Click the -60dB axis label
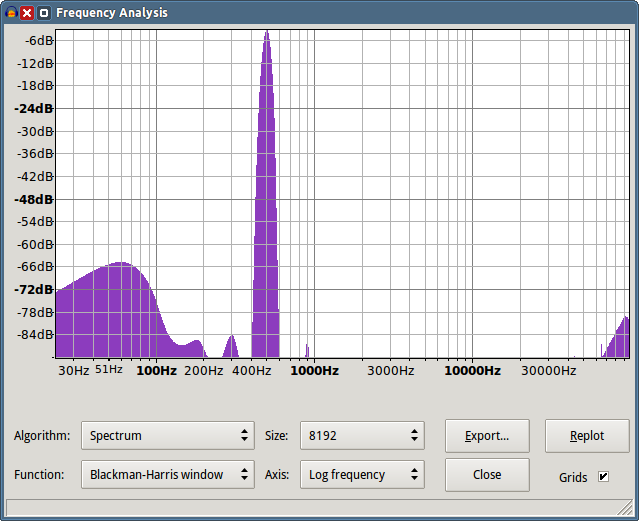639x521 pixels. click(35, 244)
